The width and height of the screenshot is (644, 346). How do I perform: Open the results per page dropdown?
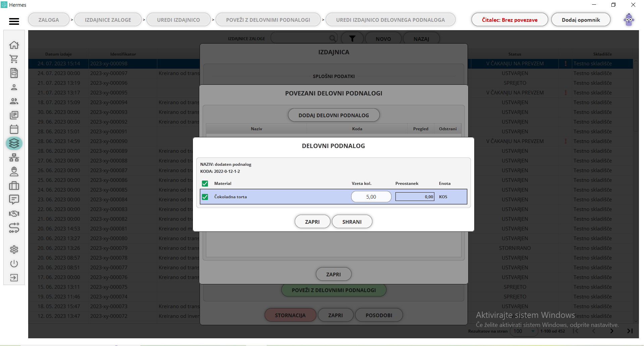pyautogui.click(x=524, y=331)
